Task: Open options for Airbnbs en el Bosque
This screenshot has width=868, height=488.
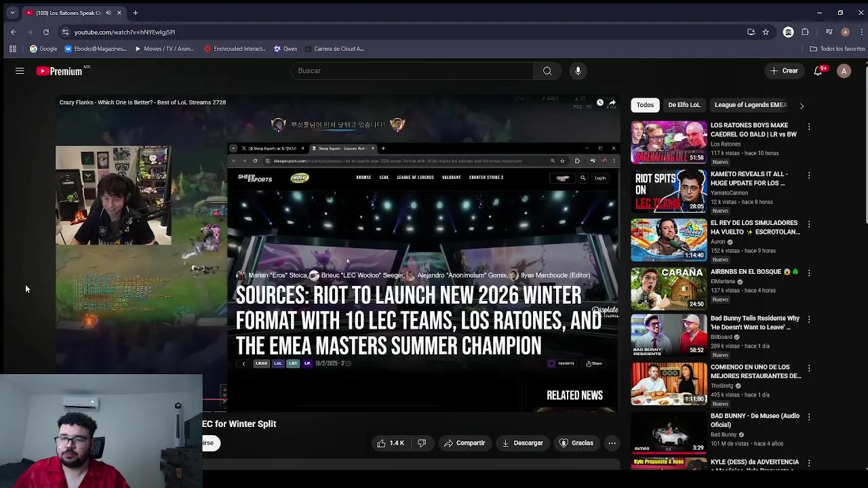Action: [808, 272]
